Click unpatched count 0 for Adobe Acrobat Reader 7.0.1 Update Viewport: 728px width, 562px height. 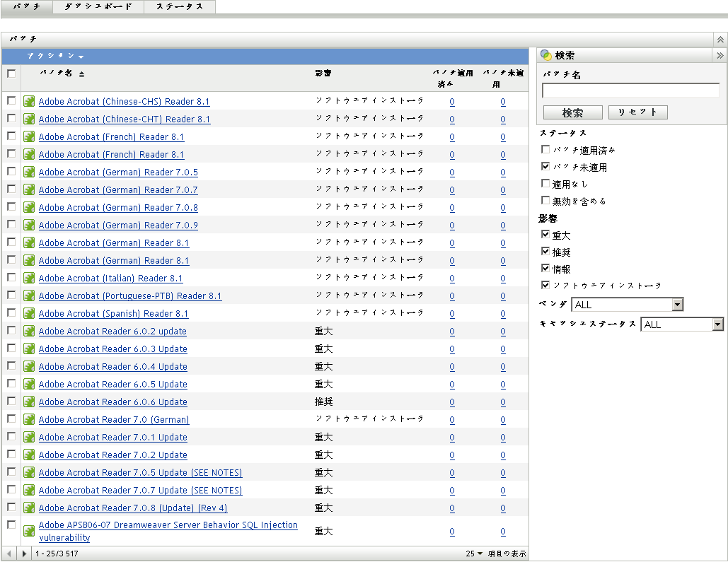[503, 437]
